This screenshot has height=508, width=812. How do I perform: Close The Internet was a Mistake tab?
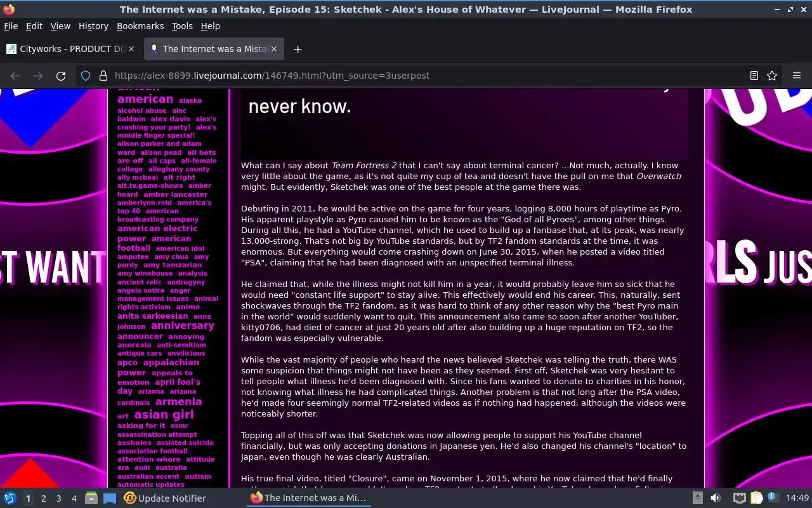click(274, 49)
